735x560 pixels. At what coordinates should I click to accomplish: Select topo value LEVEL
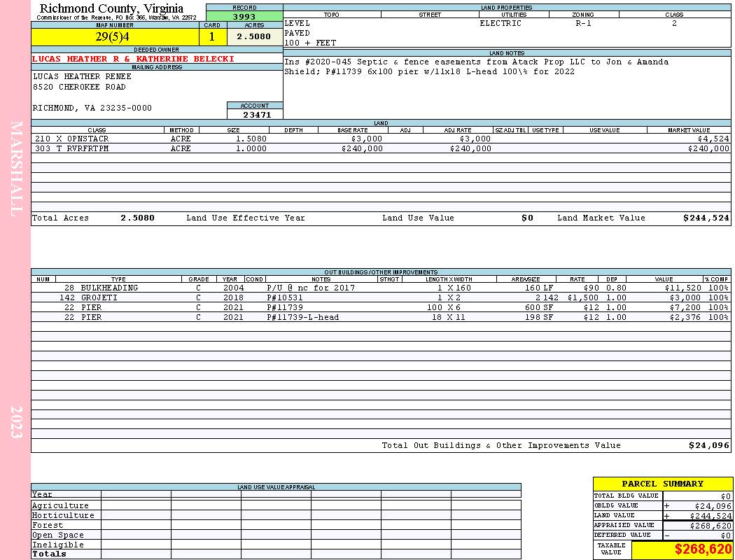pos(297,23)
